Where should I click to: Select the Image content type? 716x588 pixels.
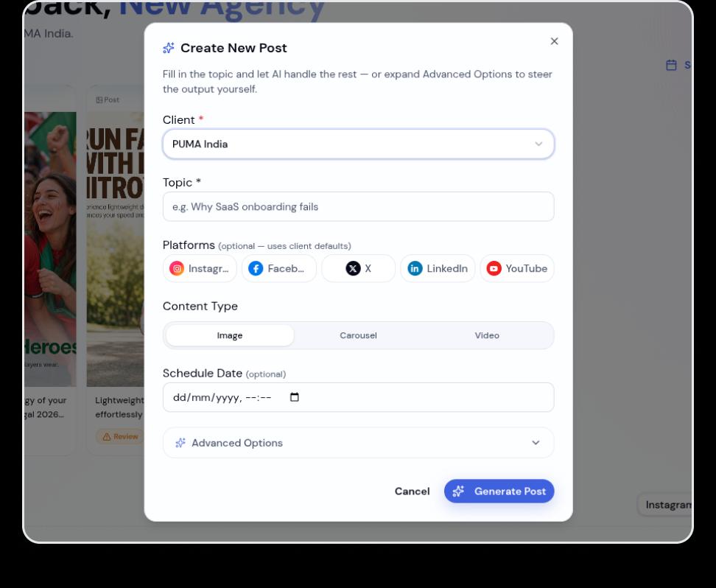(230, 335)
